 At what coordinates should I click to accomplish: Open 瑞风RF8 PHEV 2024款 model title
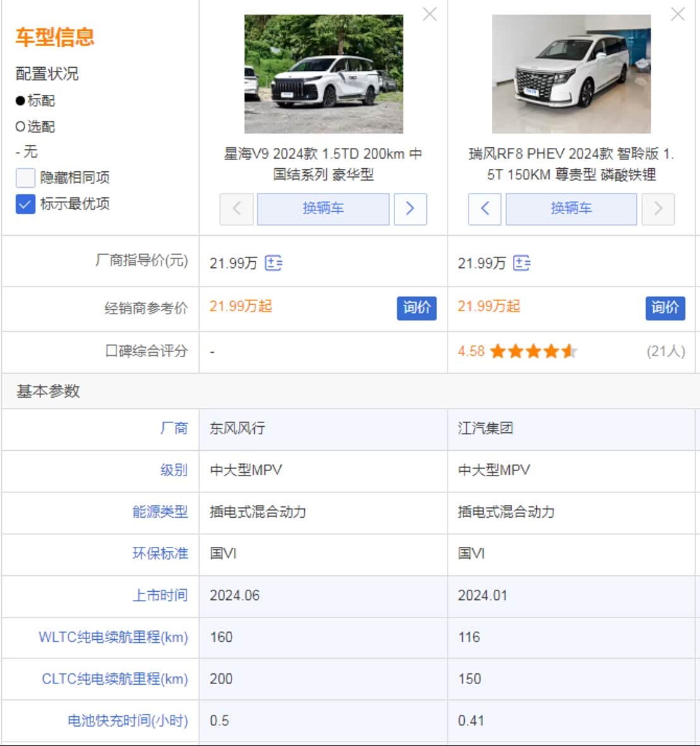[x=571, y=164]
